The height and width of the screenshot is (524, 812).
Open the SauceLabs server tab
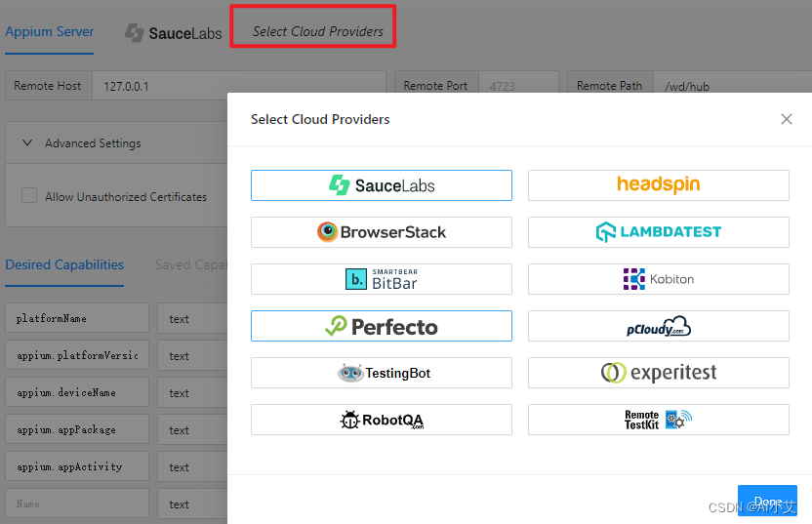(174, 33)
